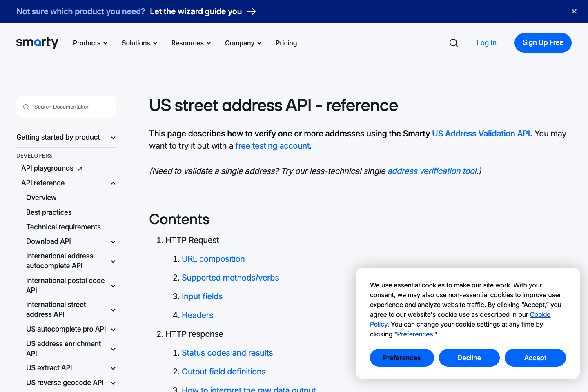Accept the cookie consent

[x=535, y=358]
